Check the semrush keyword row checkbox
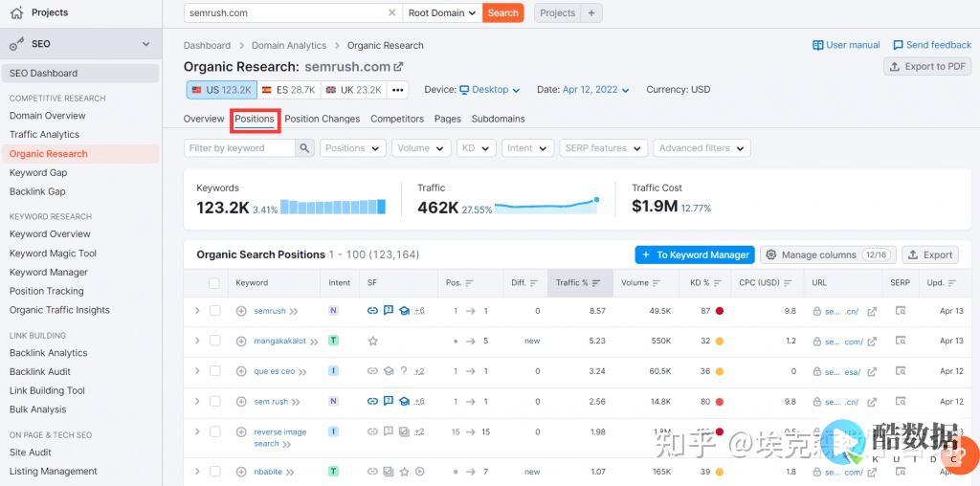This screenshot has width=980, height=486. coord(215,311)
